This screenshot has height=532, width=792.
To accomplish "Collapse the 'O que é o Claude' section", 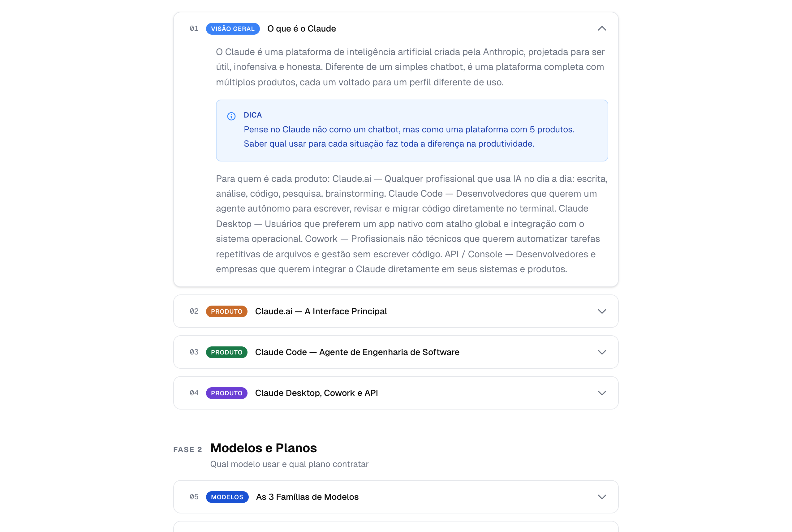I will [x=602, y=28].
